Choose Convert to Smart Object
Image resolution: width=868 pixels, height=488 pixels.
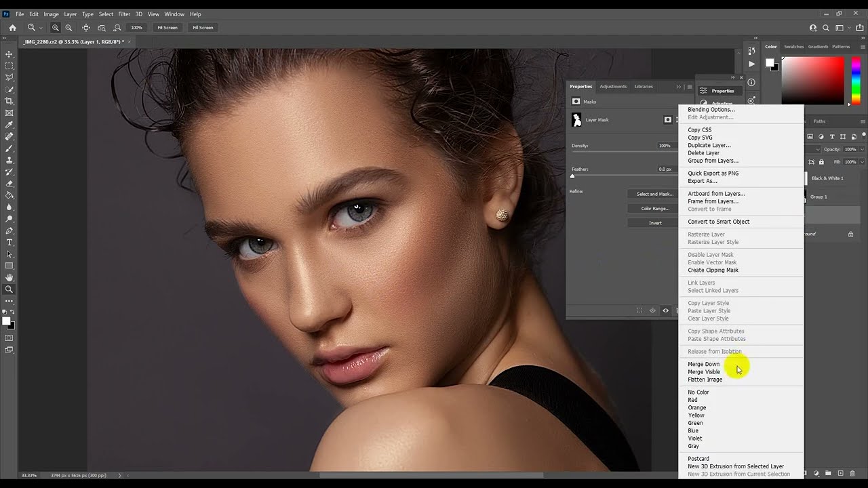719,222
